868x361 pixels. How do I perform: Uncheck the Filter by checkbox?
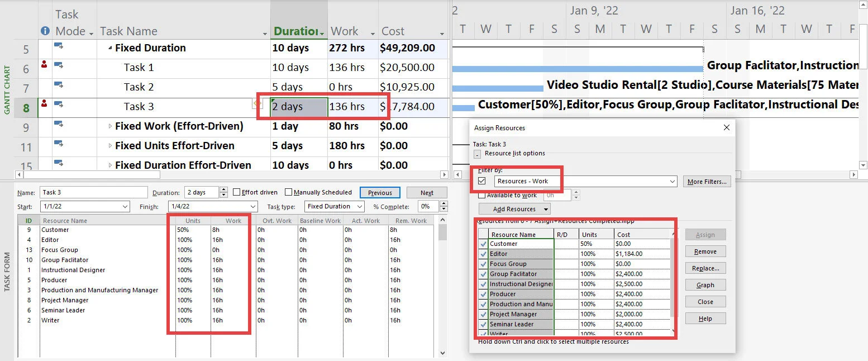[x=482, y=181]
